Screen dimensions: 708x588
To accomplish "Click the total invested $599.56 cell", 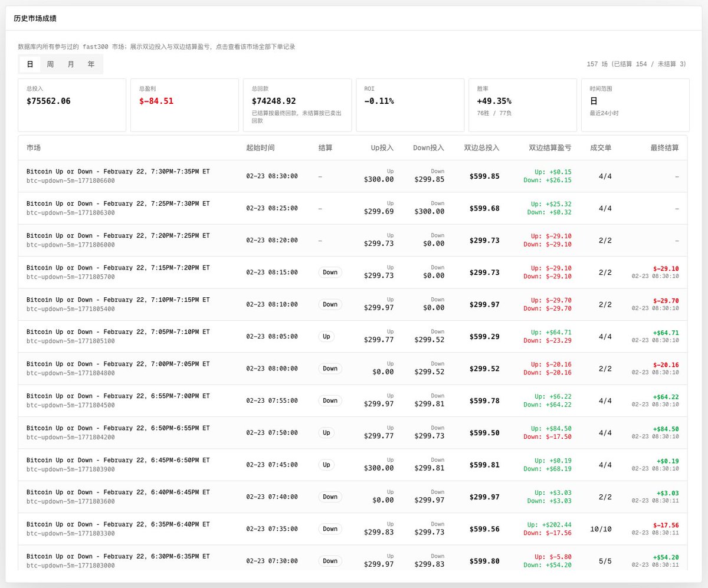I will (x=484, y=529).
